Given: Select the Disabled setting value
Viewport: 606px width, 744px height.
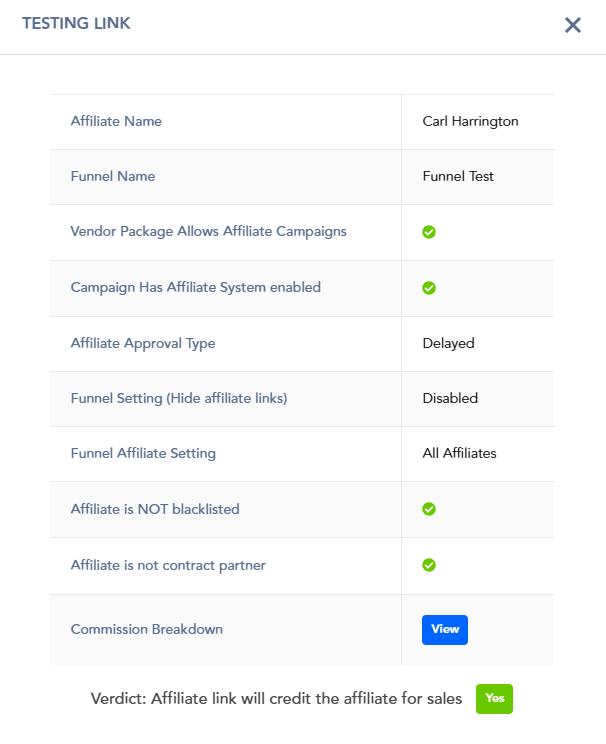Looking at the screenshot, I should [x=450, y=398].
